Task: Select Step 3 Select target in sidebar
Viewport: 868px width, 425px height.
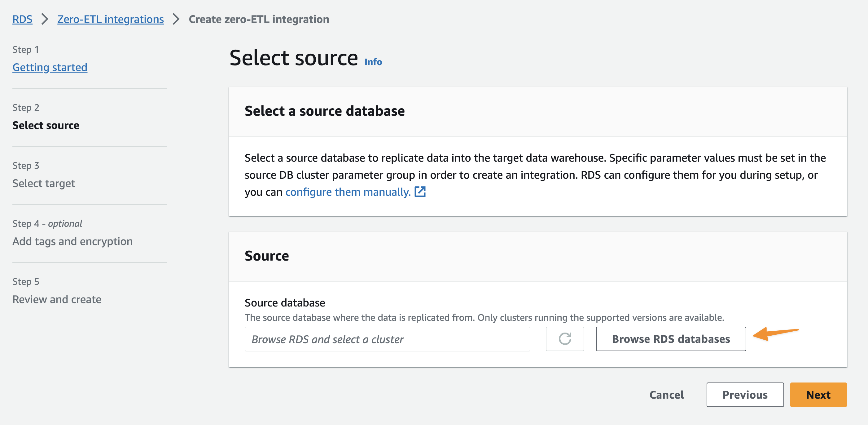Action: coord(44,183)
